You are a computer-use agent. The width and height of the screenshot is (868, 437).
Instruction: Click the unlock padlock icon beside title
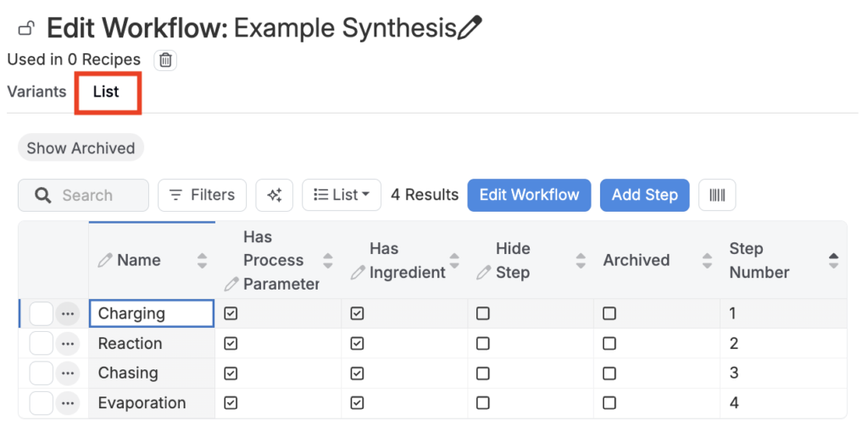26,30
